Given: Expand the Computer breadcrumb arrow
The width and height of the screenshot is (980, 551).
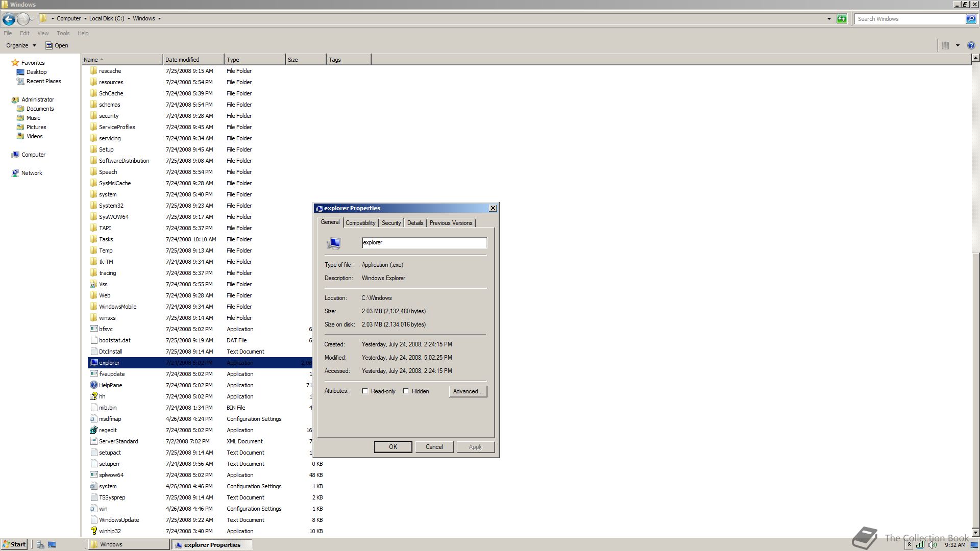Looking at the screenshot, I should (x=85, y=18).
